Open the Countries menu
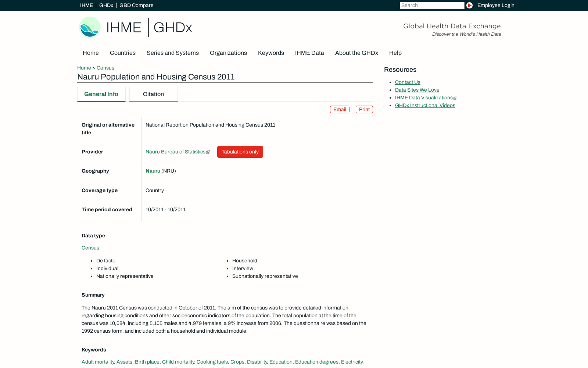The width and height of the screenshot is (588, 368). pyautogui.click(x=123, y=53)
